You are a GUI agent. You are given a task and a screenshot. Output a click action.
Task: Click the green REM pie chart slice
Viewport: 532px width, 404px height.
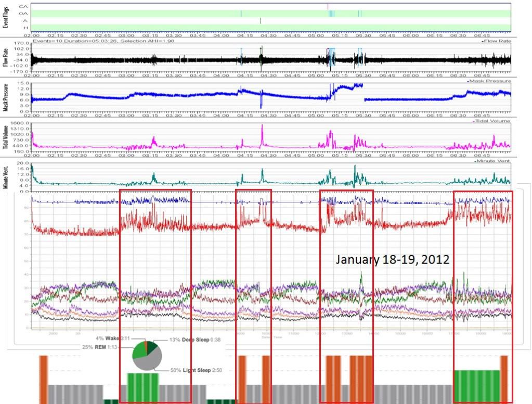139,350
